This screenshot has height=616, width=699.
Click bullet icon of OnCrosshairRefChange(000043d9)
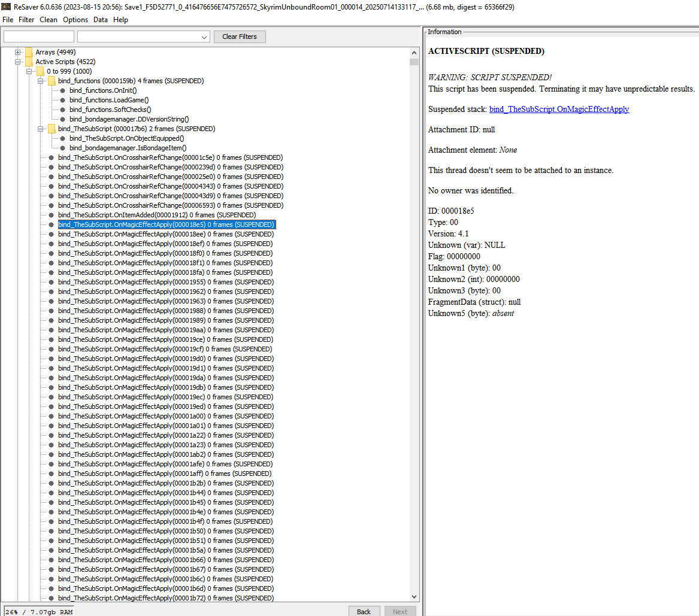pyautogui.click(x=52, y=196)
